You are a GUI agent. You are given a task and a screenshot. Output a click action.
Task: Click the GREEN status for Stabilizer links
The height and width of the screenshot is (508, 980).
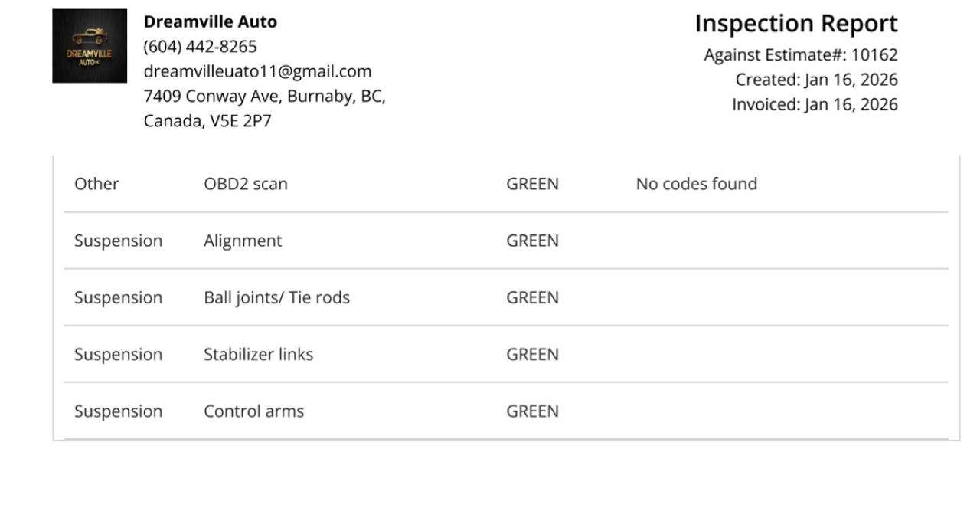pyautogui.click(x=532, y=354)
